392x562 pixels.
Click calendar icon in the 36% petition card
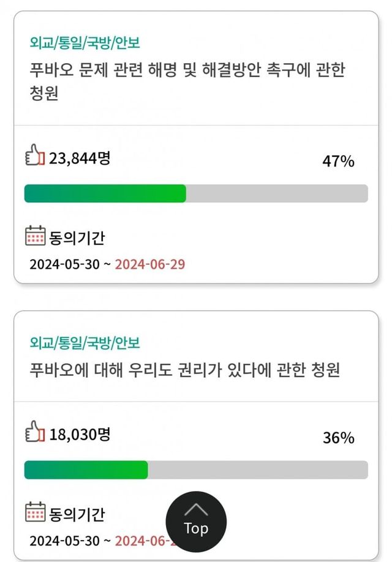[x=35, y=512]
